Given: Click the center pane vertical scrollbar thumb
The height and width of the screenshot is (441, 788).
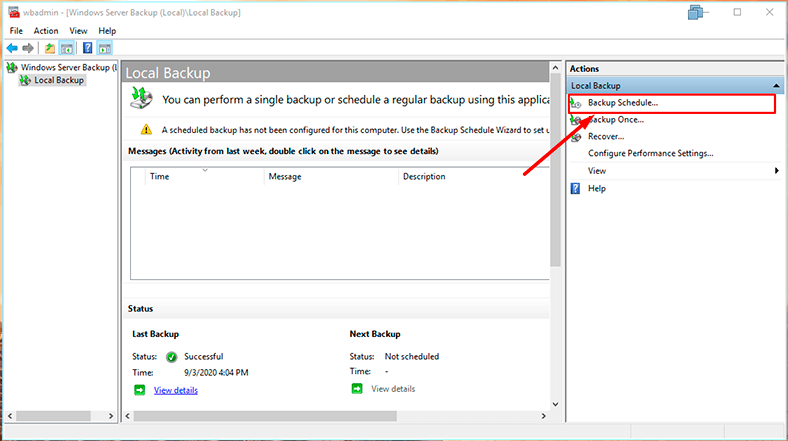Looking at the screenshot, I should click(555, 170).
